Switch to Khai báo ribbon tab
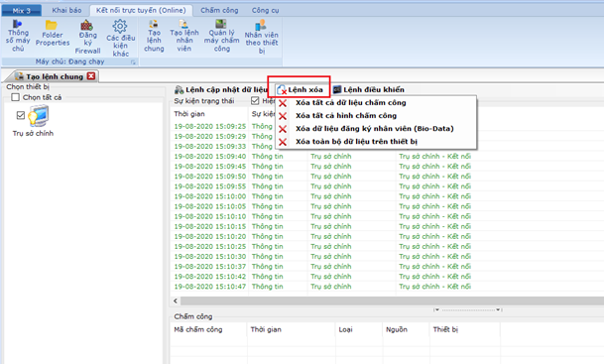The width and height of the screenshot is (604, 364). (x=66, y=10)
